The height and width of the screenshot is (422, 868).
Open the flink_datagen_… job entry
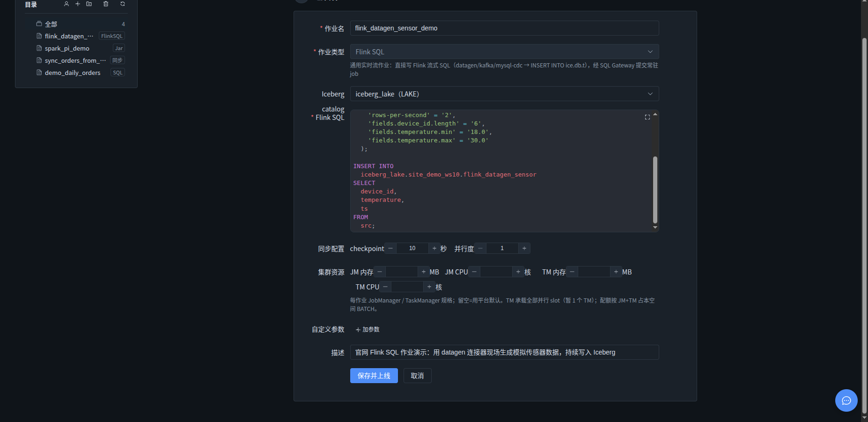tap(69, 36)
